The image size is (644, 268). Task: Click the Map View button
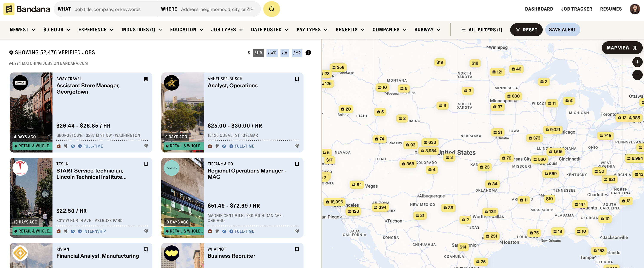pos(622,48)
